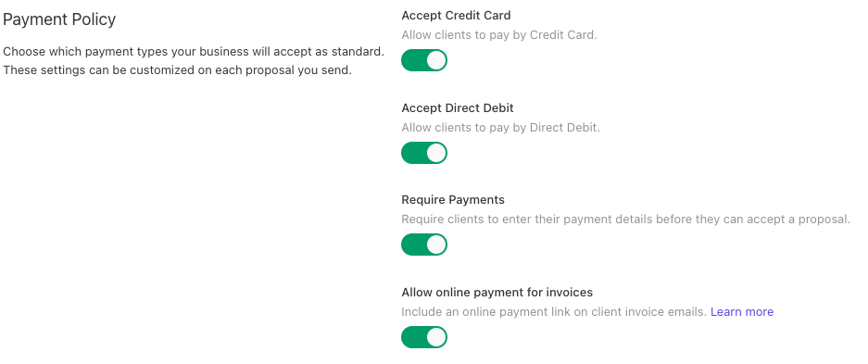This screenshot has height=364, width=868.
Task: Click the 'Allow clients to pay by Direct Debit' description
Action: click(500, 127)
